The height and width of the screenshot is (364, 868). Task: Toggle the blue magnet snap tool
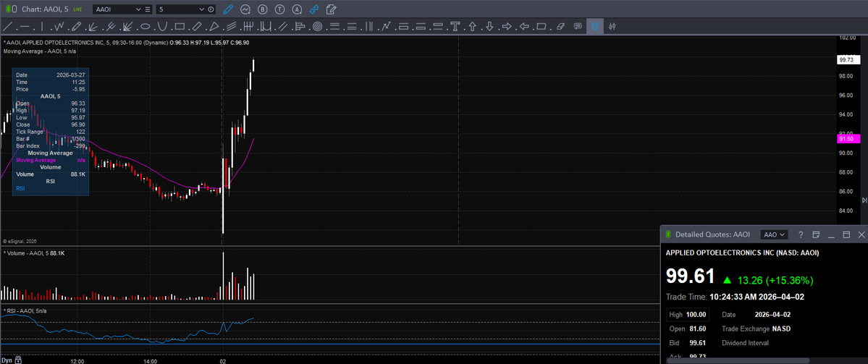click(595, 27)
